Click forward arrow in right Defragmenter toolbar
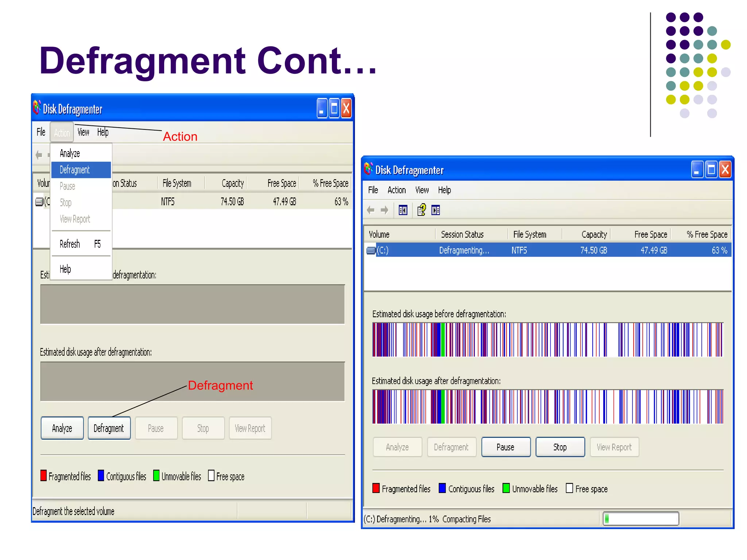The image size is (747, 560). [x=384, y=210]
